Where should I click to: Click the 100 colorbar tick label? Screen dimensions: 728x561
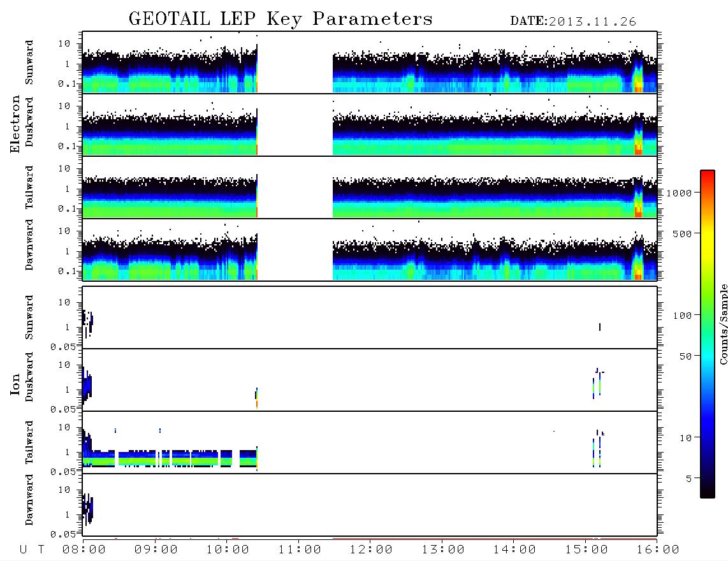(682, 316)
